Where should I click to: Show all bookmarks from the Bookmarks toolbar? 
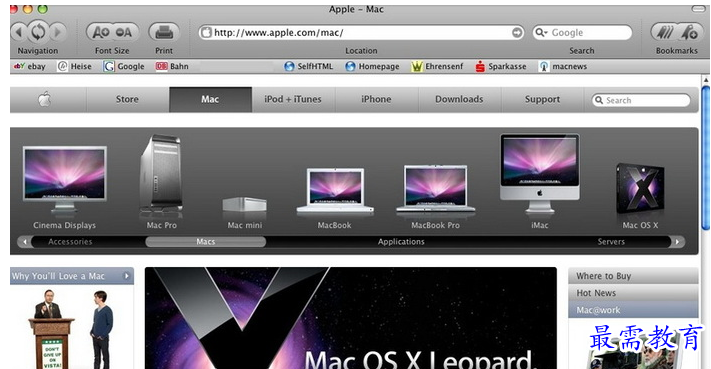[665, 32]
